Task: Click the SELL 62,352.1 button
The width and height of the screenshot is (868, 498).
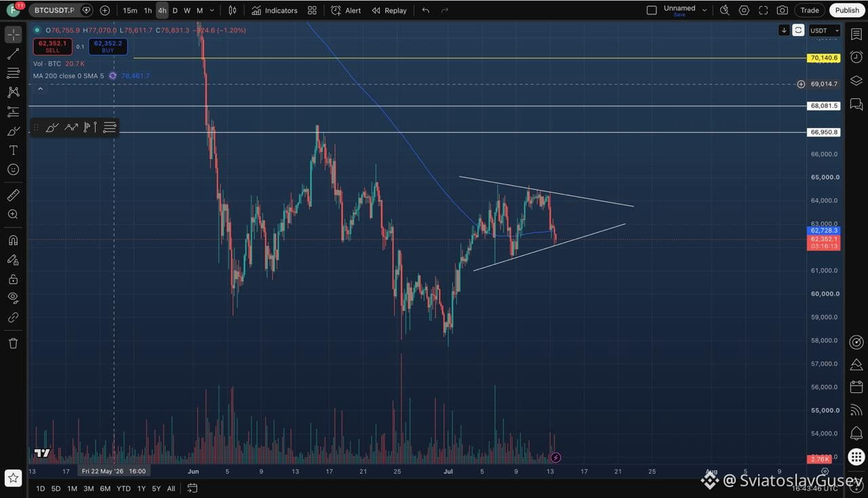Action: click(52, 47)
